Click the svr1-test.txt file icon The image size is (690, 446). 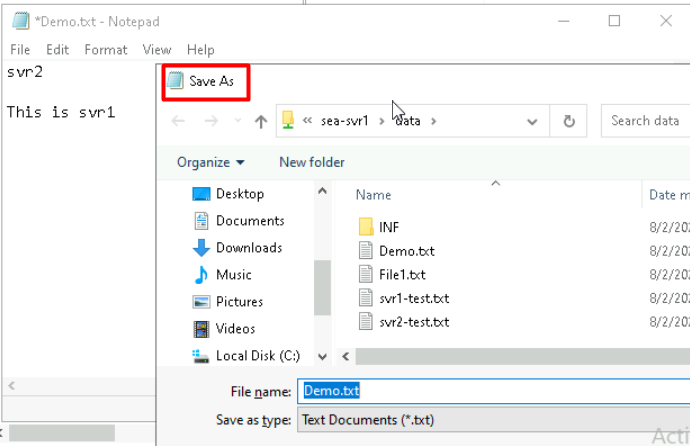point(366,298)
